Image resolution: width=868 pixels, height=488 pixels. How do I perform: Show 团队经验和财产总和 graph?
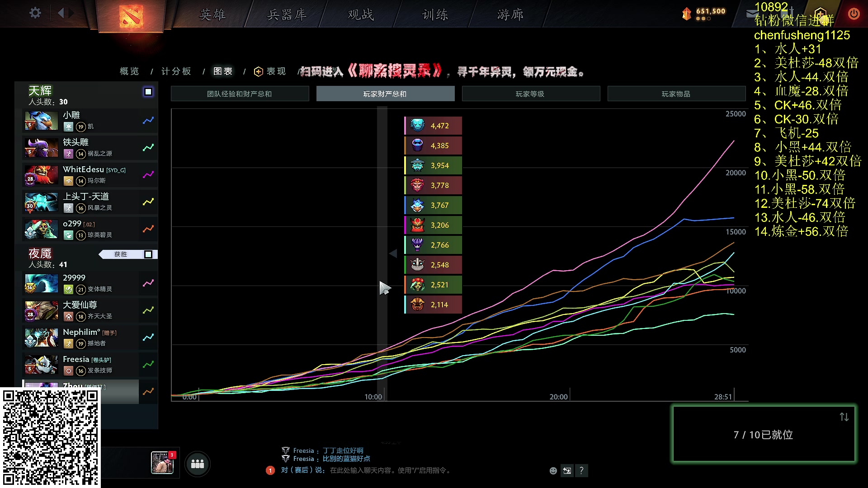pos(240,94)
